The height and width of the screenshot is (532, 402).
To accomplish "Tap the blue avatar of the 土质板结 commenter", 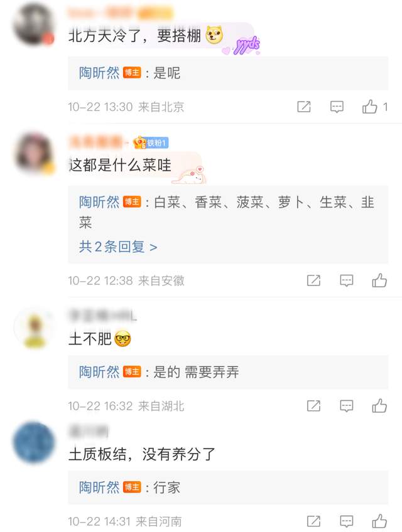I will pyautogui.click(x=34, y=442).
